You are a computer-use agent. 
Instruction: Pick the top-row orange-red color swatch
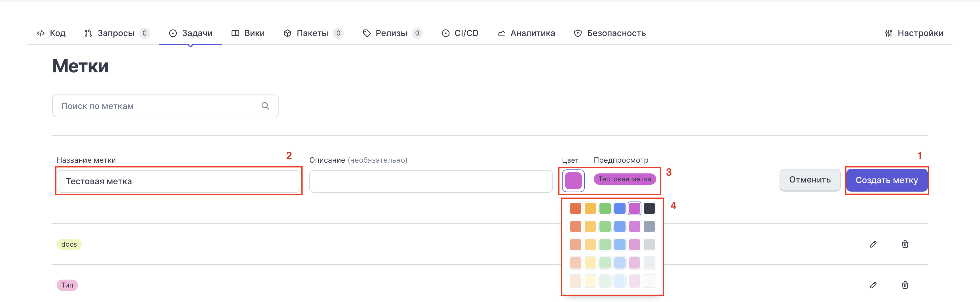pos(575,208)
